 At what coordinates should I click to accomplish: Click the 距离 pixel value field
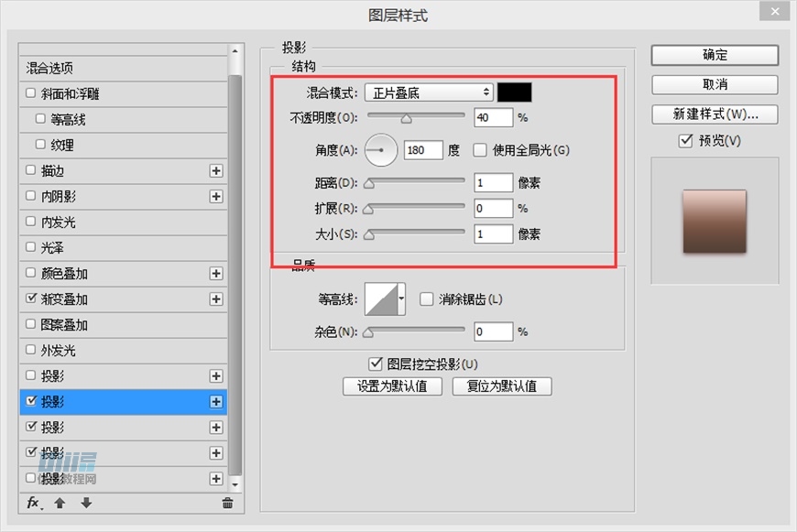coord(493,182)
